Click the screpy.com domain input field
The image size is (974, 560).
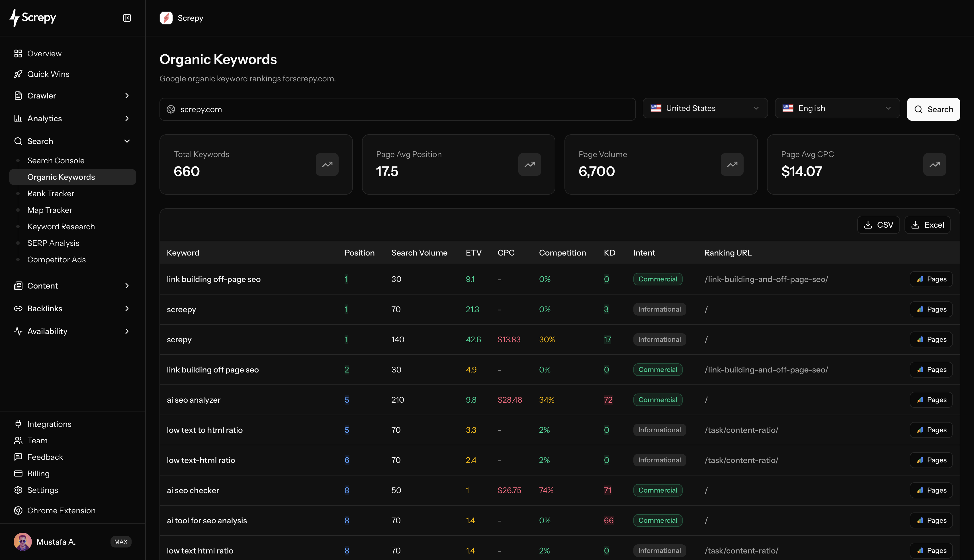click(x=398, y=109)
